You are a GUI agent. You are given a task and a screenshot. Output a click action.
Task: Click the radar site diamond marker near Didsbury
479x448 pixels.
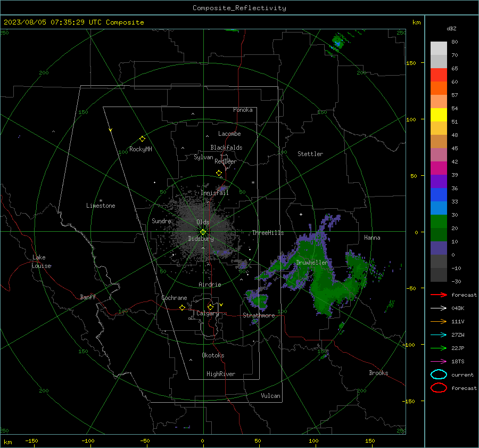coord(203,232)
